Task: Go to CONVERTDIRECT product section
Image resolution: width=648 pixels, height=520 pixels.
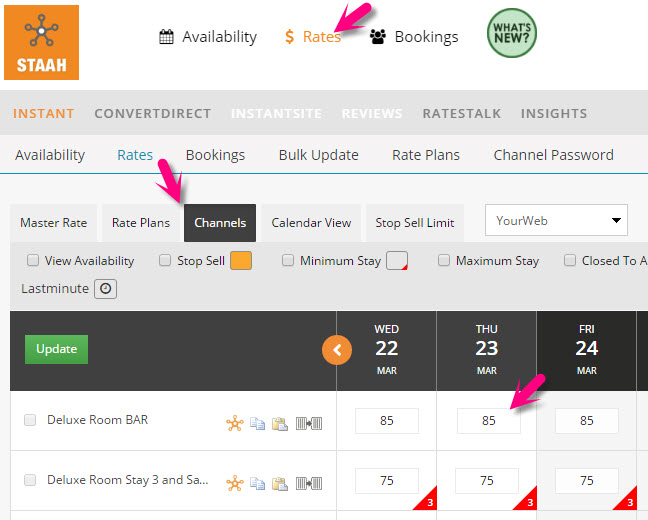Action: point(152,113)
